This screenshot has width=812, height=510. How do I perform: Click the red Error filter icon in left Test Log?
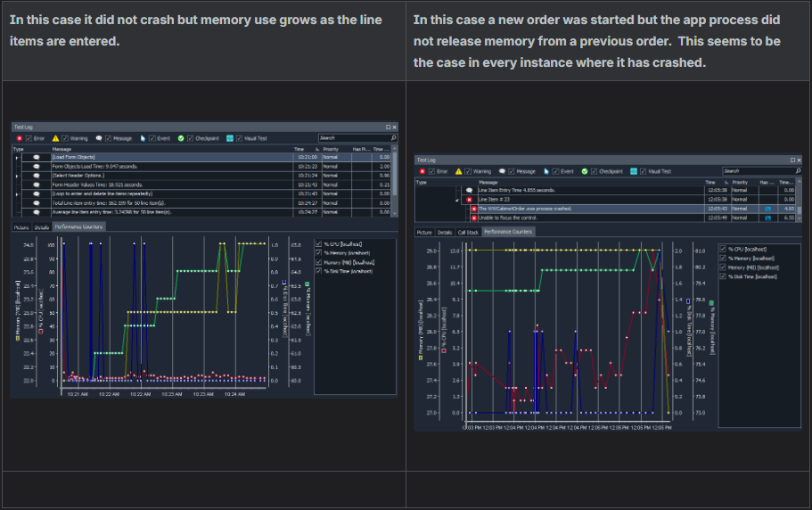(x=20, y=138)
